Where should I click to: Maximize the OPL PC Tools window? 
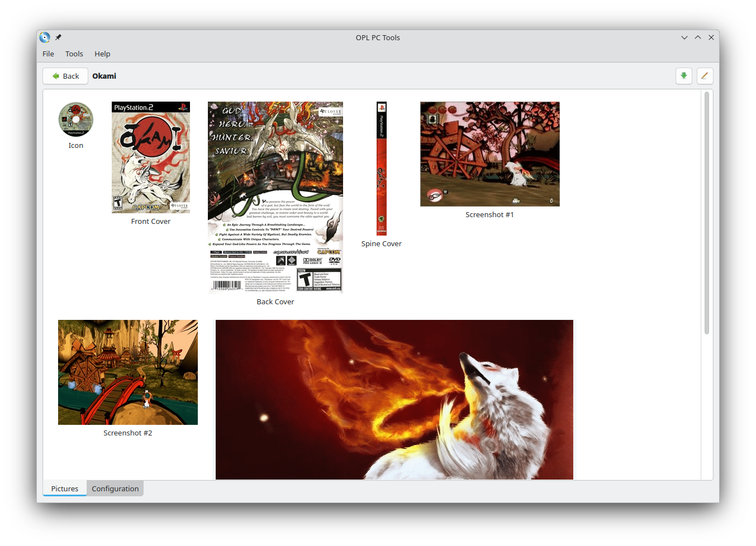tap(698, 37)
